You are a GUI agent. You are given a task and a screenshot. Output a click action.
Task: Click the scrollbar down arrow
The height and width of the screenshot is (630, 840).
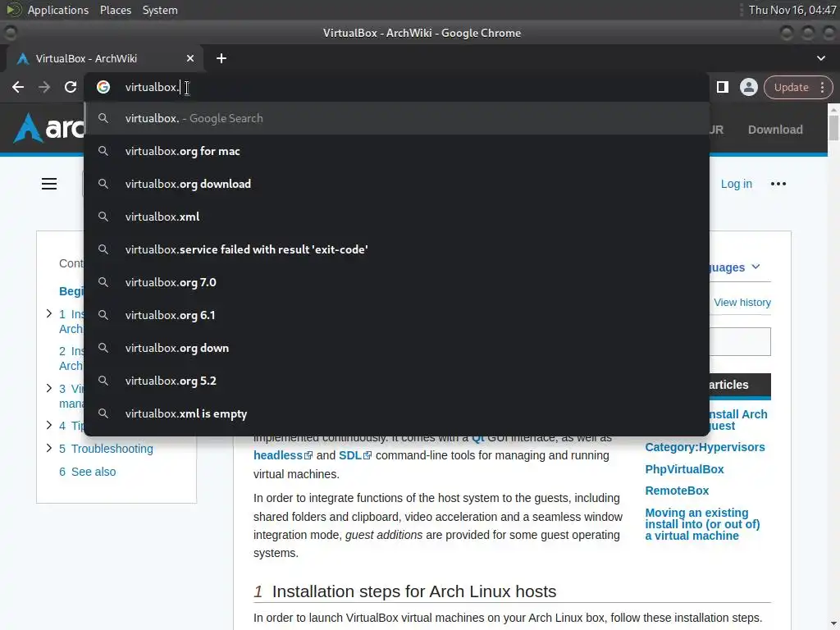coord(833,624)
